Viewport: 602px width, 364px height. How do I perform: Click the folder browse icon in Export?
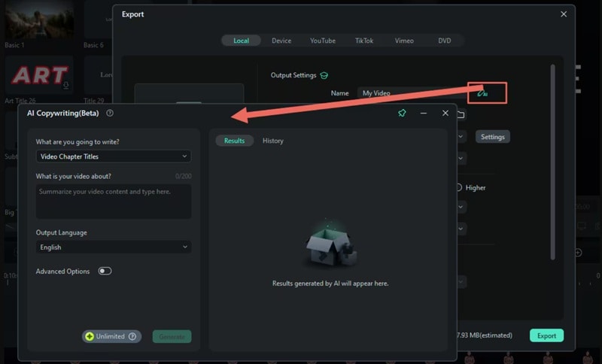(461, 114)
